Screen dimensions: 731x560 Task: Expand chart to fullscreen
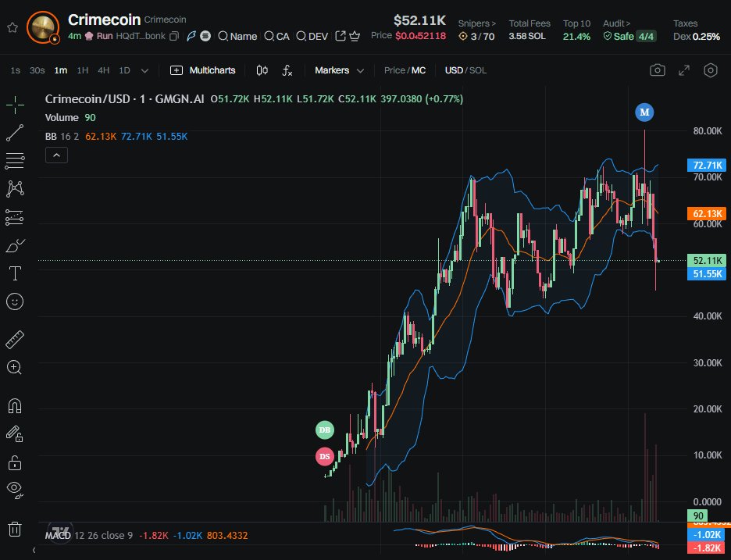684,70
